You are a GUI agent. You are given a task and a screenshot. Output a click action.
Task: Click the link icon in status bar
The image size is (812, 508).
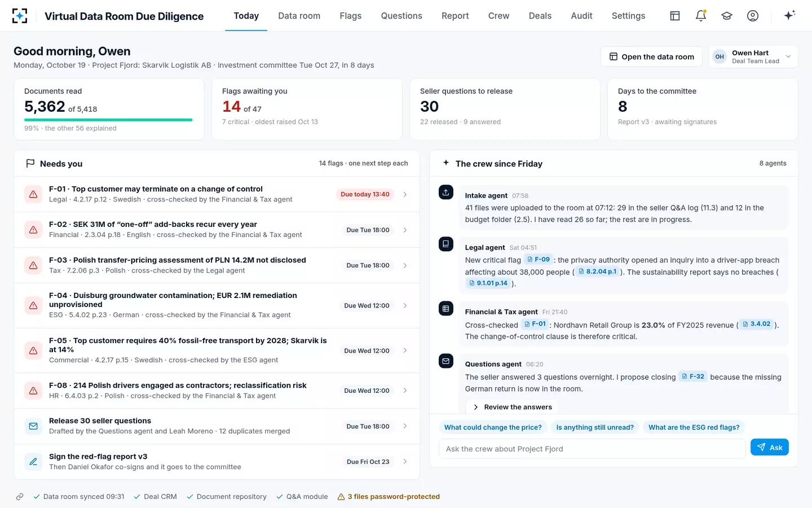(20, 497)
